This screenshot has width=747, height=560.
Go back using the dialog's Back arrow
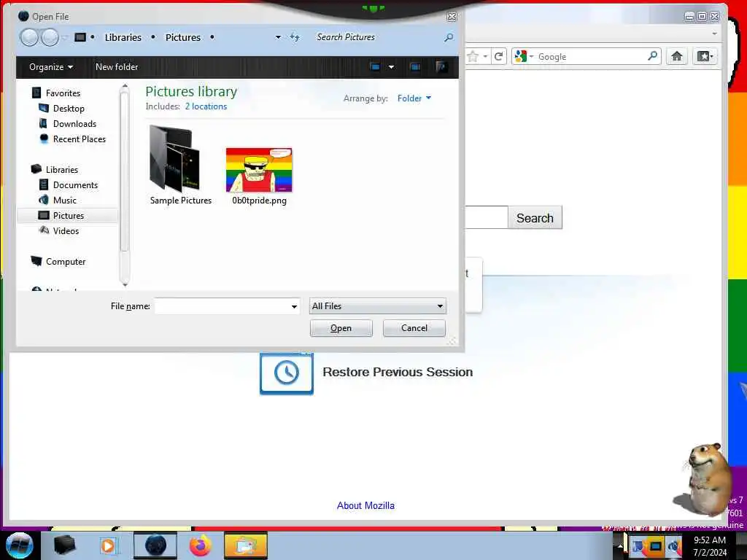(29, 37)
